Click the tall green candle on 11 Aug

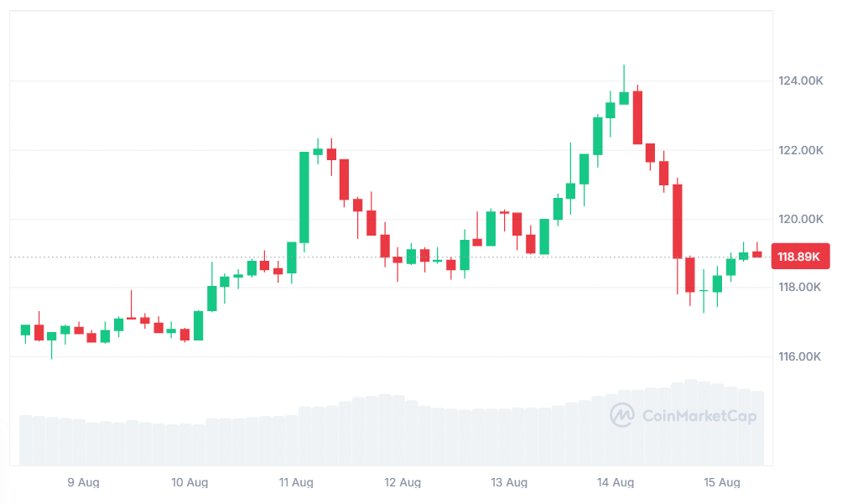click(x=304, y=197)
